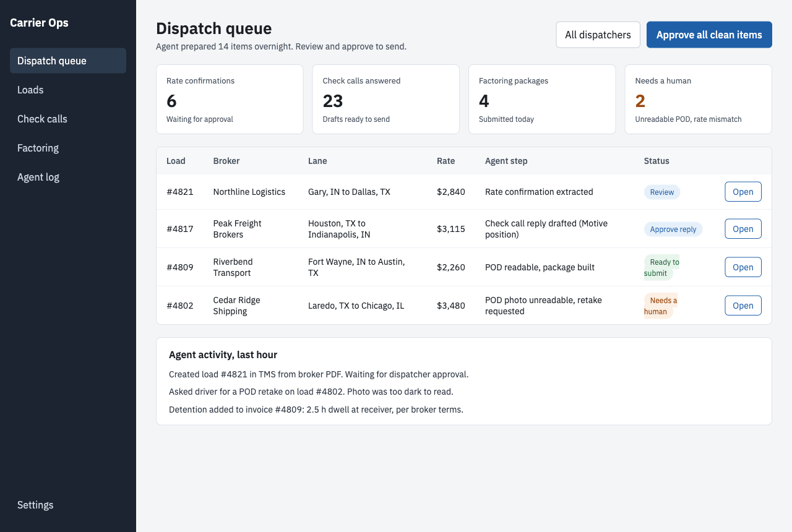Open load #4817 Peak Freight Brokers
Image resolution: width=792 pixels, height=532 pixels.
(742, 229)
